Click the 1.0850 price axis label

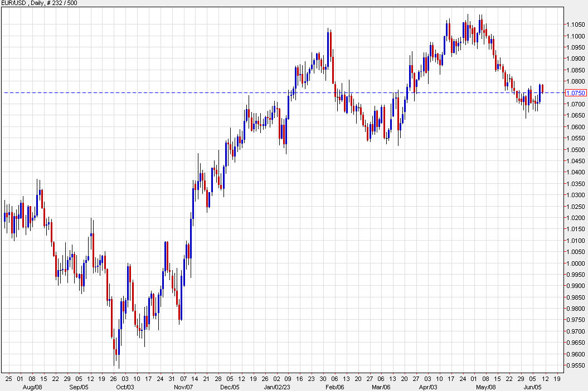pyautogui.click(x=576, y=70)
